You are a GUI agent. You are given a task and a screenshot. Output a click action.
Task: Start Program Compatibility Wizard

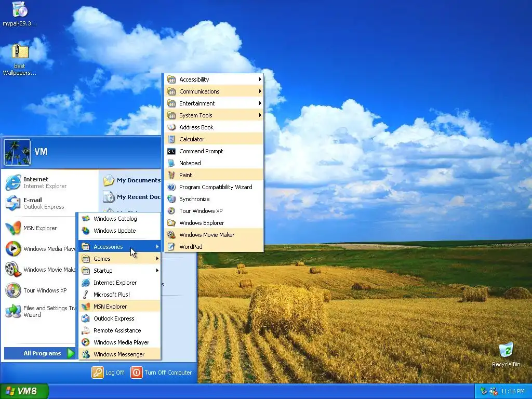(x=214, y=187)
